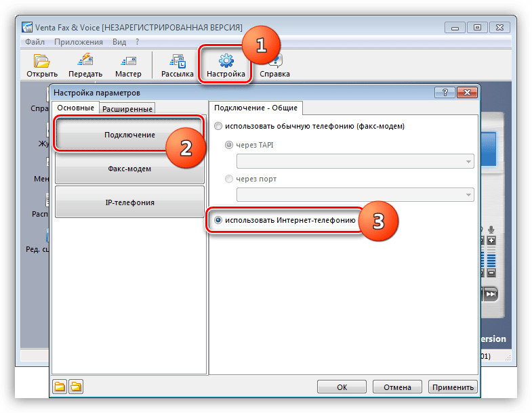This screenshot has height=413, width=532.
Task: Open the Файл menu
Action: tap(35, 41)
